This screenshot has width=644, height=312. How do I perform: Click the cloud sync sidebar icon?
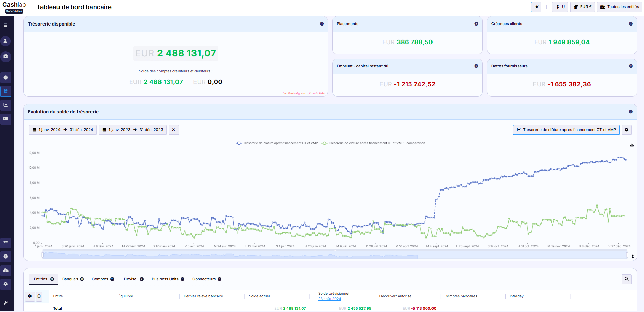(5, 270)
